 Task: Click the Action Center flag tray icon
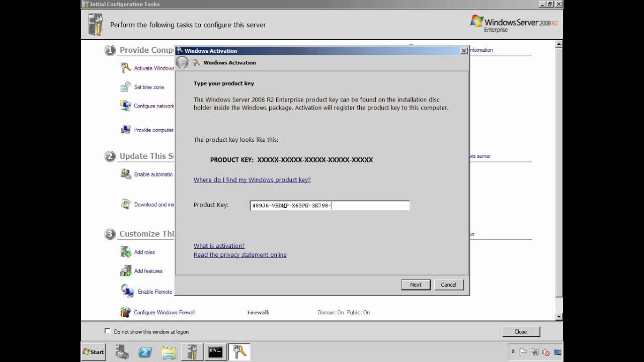click(523, 352)
